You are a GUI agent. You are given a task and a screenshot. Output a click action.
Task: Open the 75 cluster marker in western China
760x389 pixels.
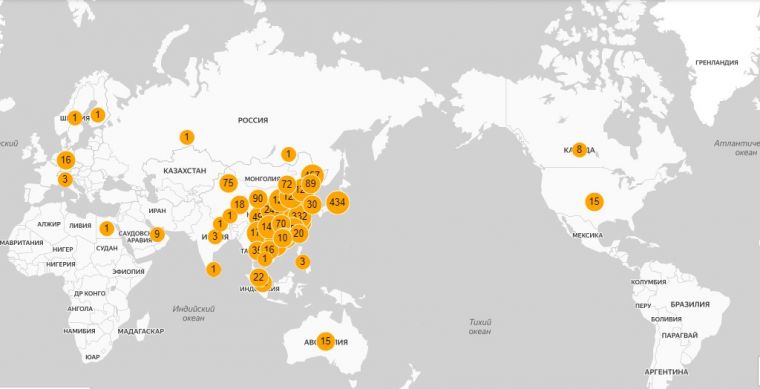coord(228,183)
